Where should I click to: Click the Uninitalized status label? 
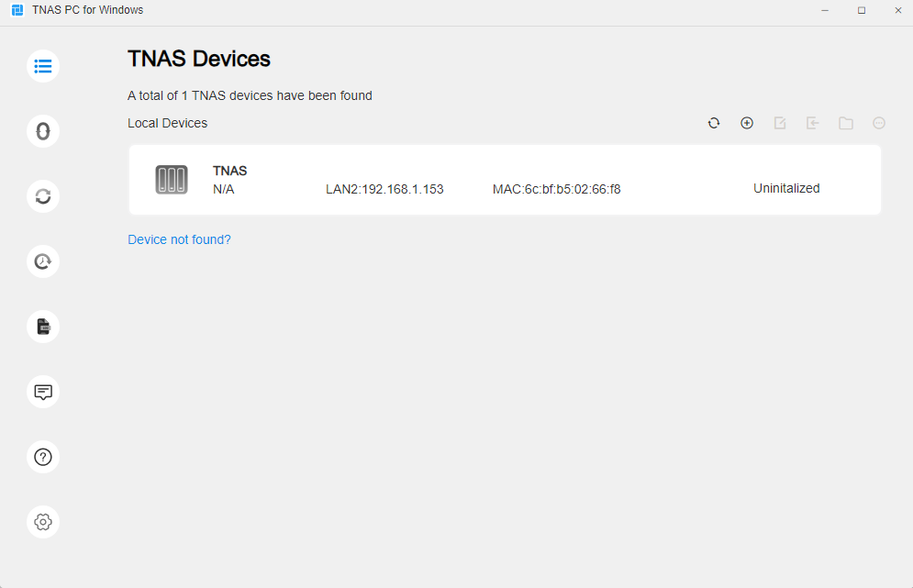[x=786, y=189]
